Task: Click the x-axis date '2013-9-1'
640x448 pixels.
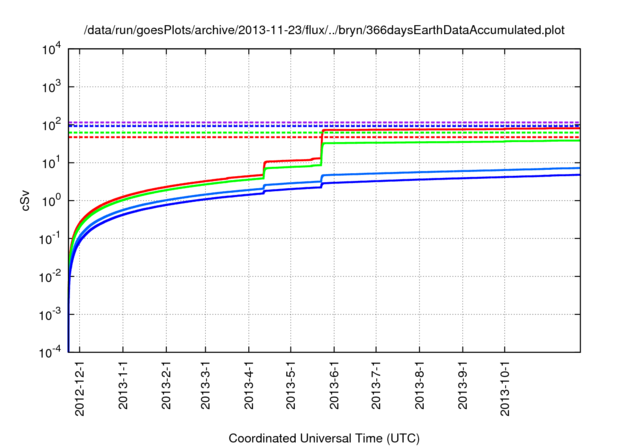Action: point(462,385)
